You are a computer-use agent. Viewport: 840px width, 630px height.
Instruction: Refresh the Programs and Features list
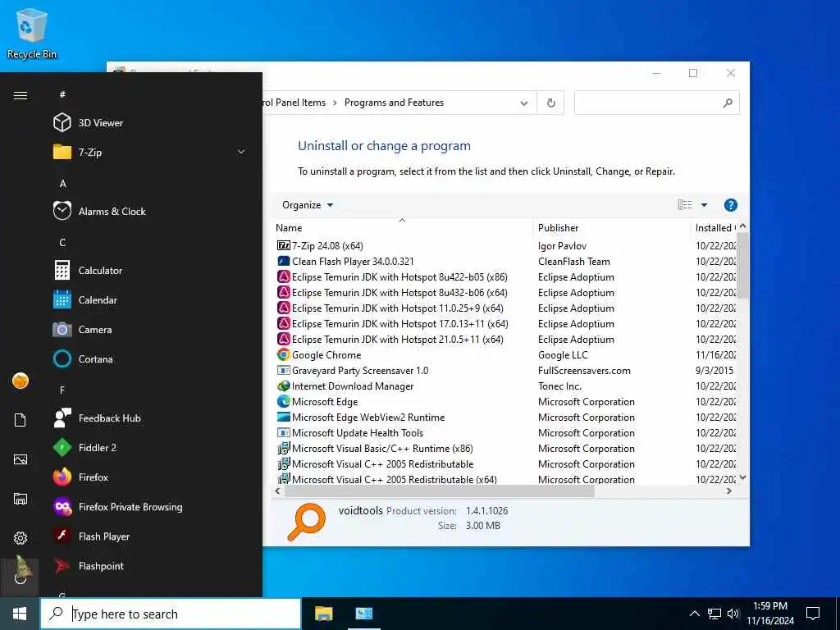(550, 103)
